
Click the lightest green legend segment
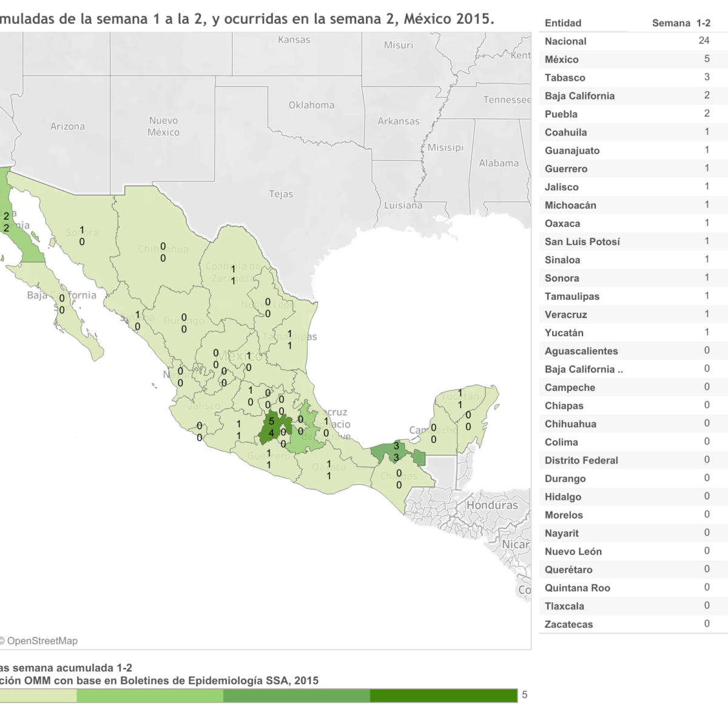[x=36, y=695]
